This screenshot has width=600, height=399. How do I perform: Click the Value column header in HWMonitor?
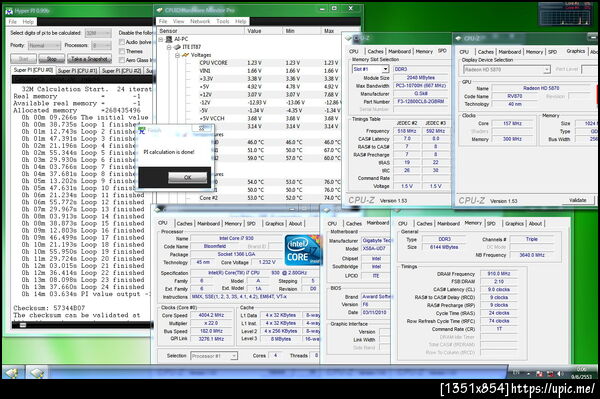tap(263, 31)
